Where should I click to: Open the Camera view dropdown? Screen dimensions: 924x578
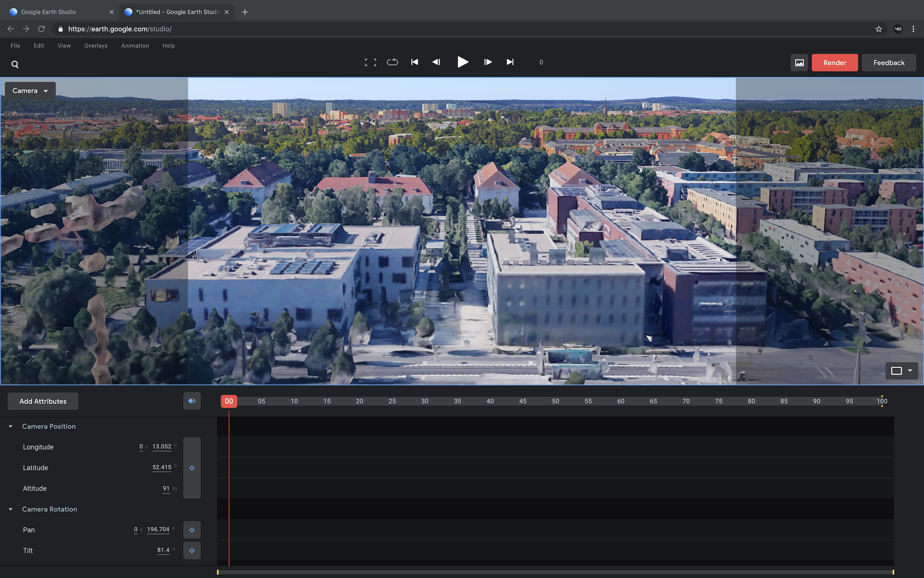pos(30,91)
